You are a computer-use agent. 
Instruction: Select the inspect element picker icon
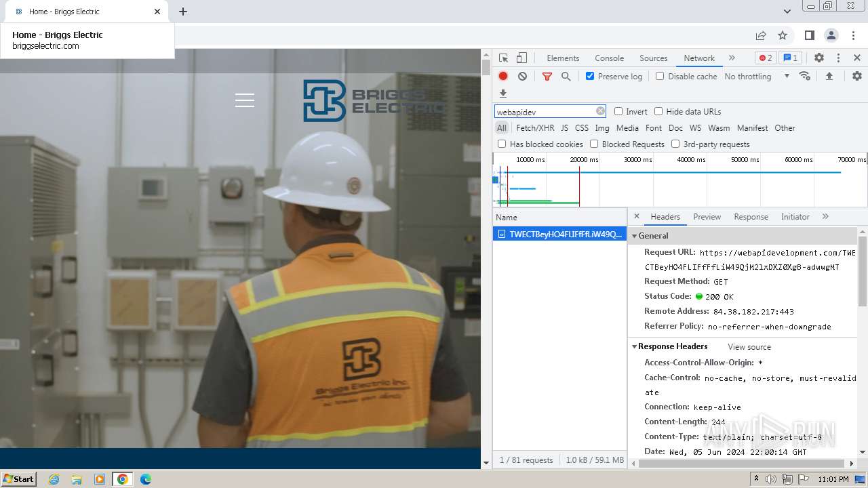[503, 58]
